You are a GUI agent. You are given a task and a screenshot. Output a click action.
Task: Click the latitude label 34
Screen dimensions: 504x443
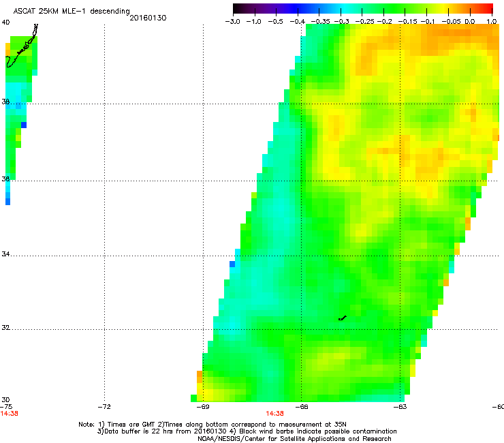(x=5, y=254)
